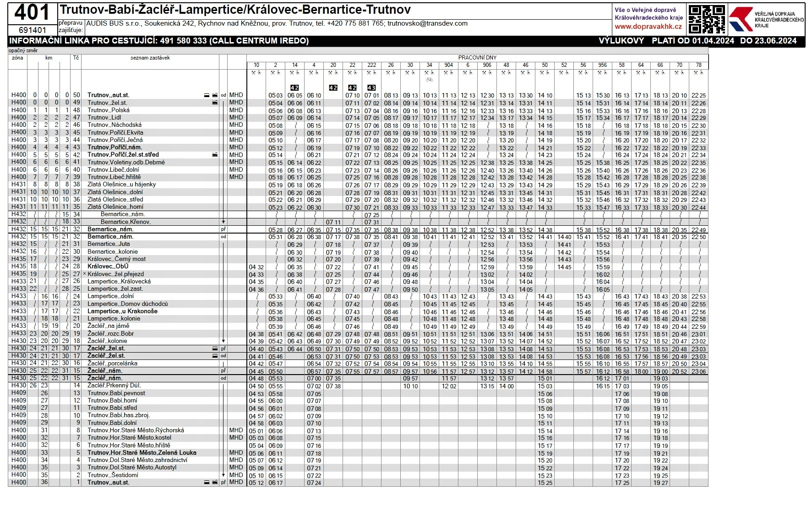Screen dimensions: 812x517
Task: Click wheelchair symbol under trip 904
Action: pyautogui.click(x=451, y=72)
